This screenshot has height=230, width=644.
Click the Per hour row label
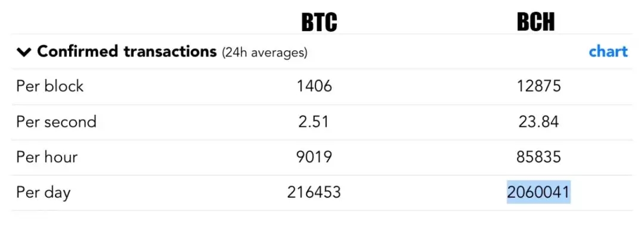click(47, 157)
